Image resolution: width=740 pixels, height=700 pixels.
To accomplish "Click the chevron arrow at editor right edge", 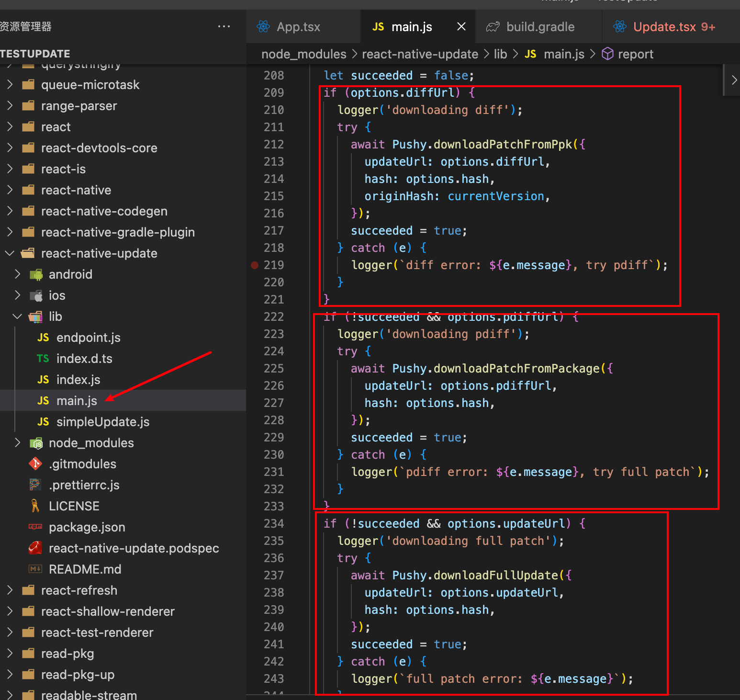I will pyautogui.click(x=734, y=80).
